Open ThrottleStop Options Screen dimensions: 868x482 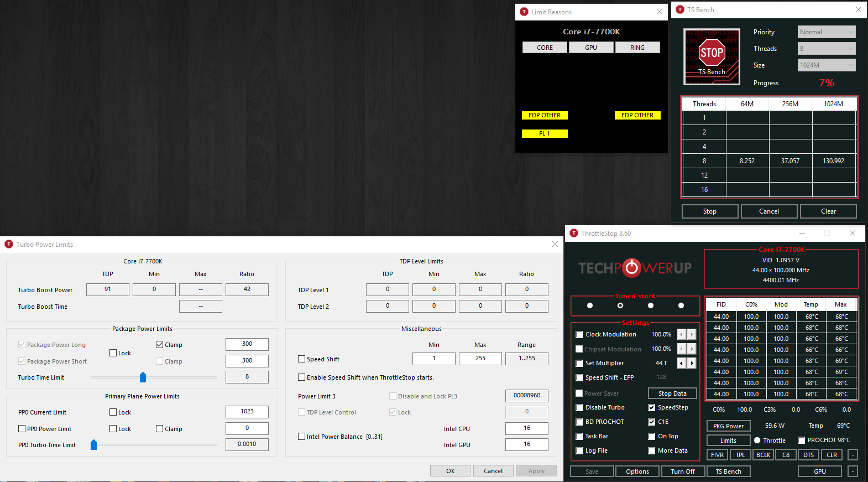pos(637,471)
